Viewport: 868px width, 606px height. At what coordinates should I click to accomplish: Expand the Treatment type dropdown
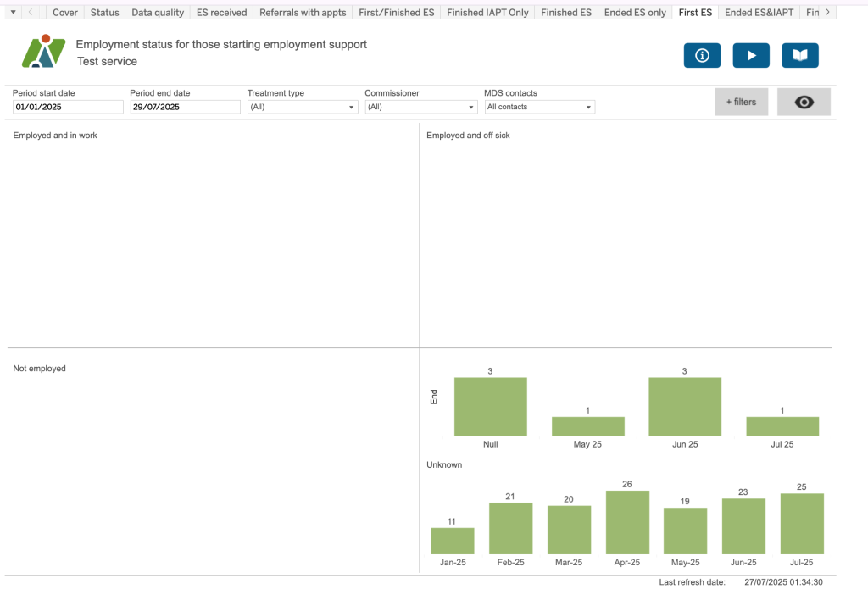(303, 107)
